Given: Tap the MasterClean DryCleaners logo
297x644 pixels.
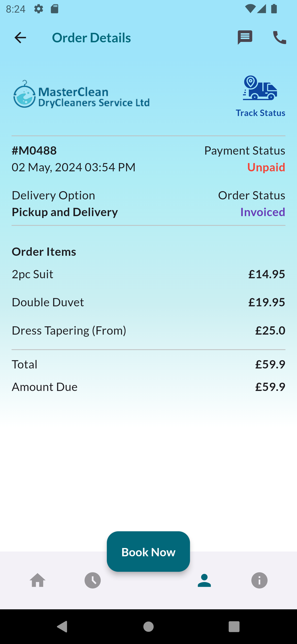Looking at the screenshot, I should (81, 95).
